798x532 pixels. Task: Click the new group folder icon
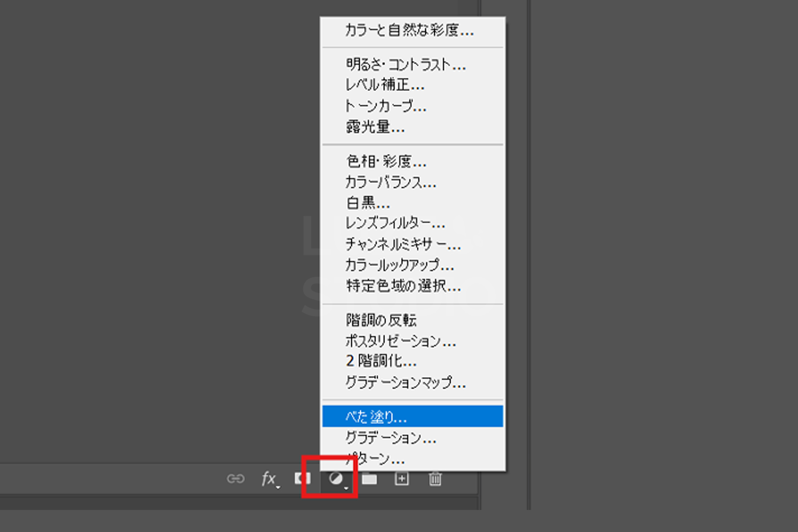(369, 479)
